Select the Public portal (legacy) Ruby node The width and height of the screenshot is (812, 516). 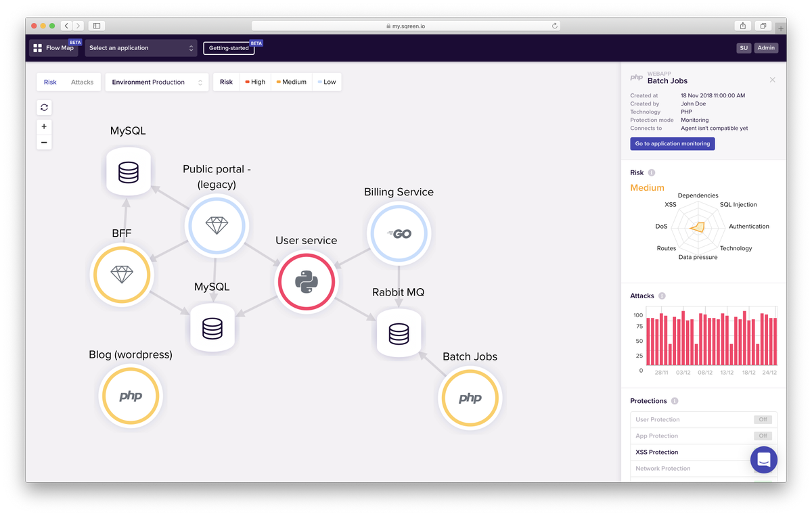click(217, 225)
